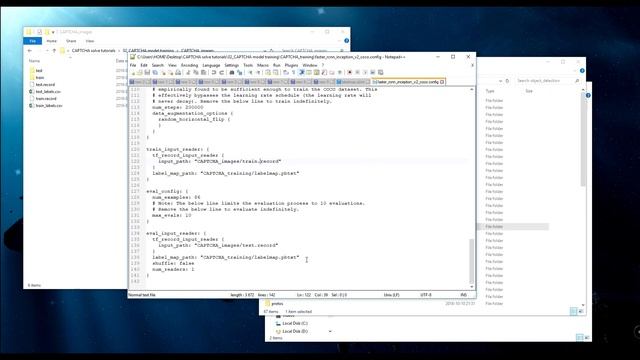Click Help icon in CAPTCHA_images Explorer ribbon

point(347,41)
